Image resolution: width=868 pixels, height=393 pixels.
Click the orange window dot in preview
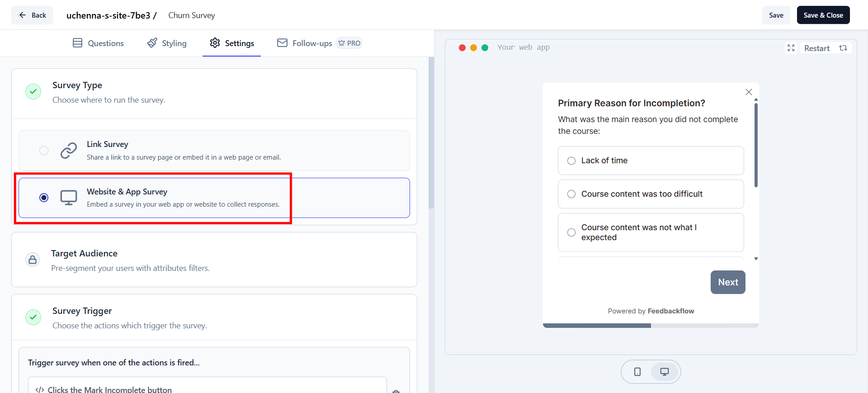(x=473, y=48)
